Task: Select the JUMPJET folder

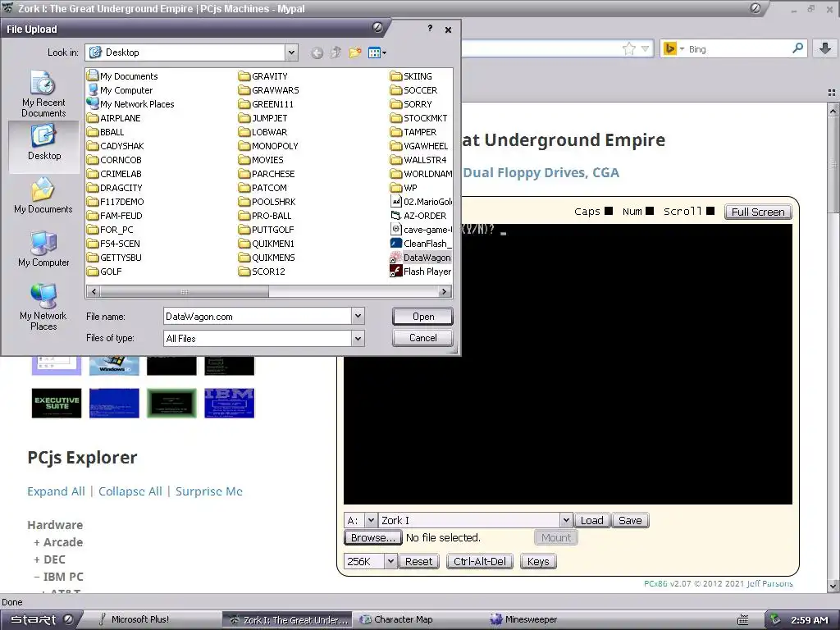Action: 263,118
